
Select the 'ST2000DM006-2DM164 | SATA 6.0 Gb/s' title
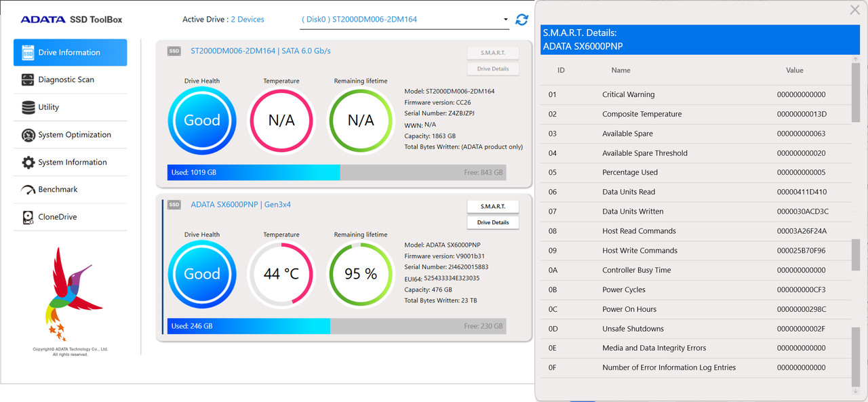(261, 51)
